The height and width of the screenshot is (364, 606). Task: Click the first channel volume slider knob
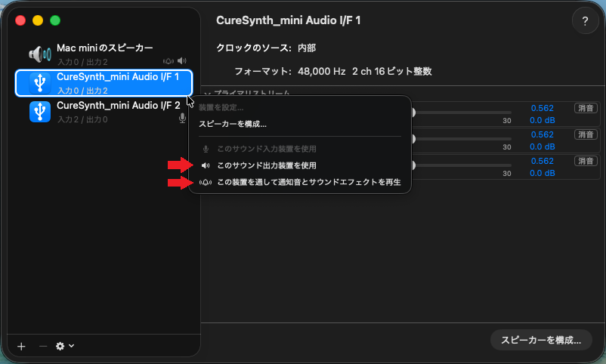[x=414, y=113]
